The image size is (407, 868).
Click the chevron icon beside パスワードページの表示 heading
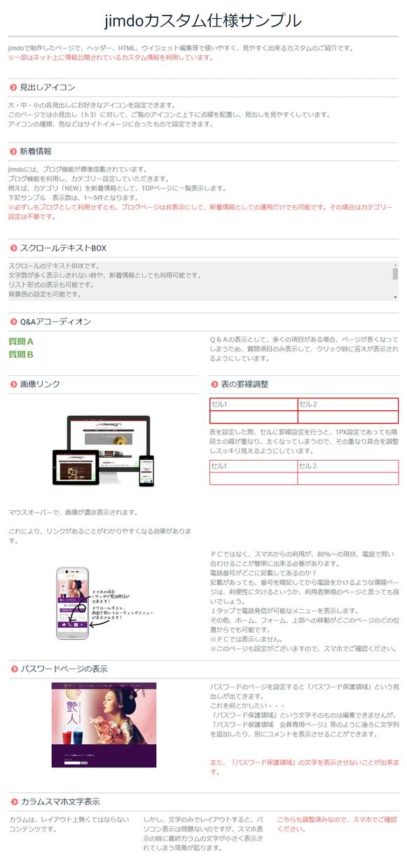pos(13,669)
